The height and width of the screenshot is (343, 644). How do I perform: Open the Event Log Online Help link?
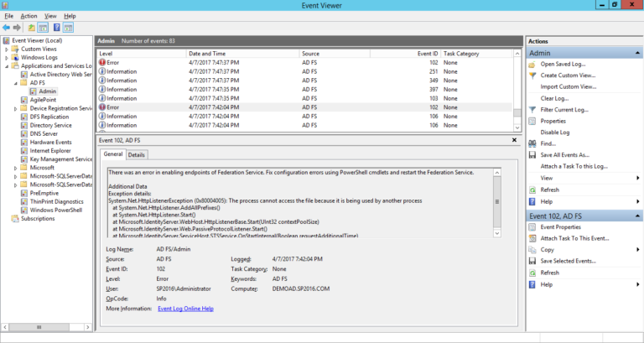pyautogui.click(x=185, y=309)
